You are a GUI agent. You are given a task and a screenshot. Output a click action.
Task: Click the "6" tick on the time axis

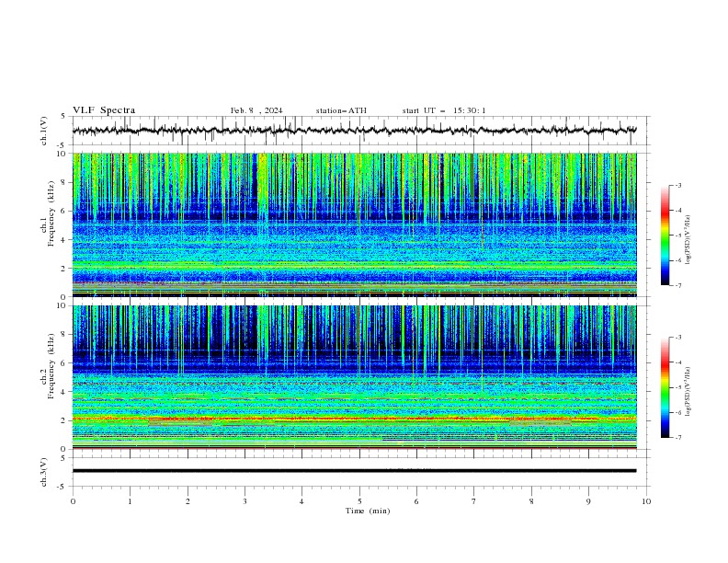[x=416, y=501]
